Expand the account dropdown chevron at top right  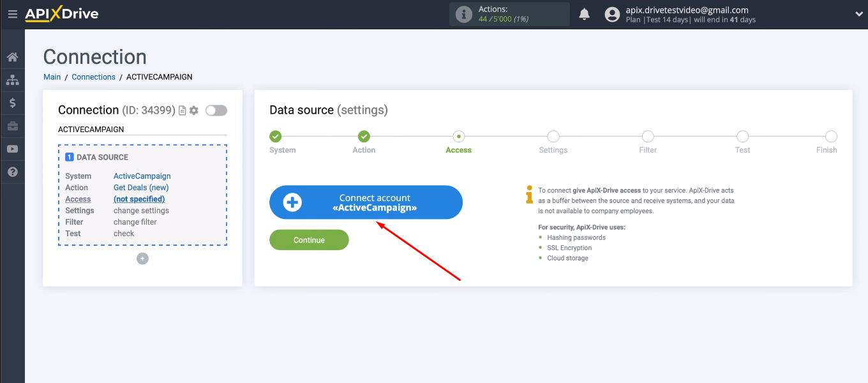tap(858, 14)
